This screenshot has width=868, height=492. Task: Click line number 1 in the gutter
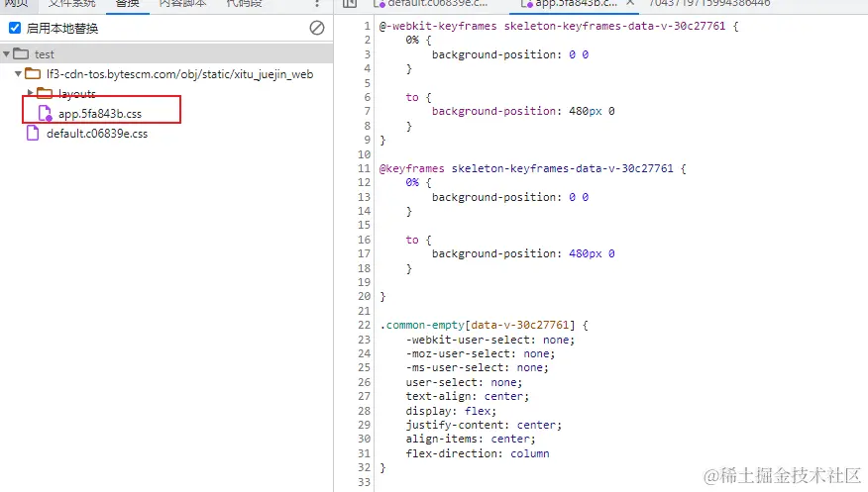(x=367, y=26)
